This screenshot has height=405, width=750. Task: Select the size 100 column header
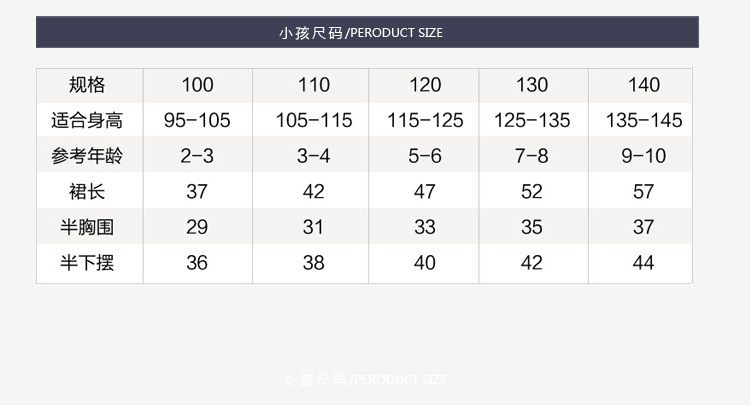197,85
